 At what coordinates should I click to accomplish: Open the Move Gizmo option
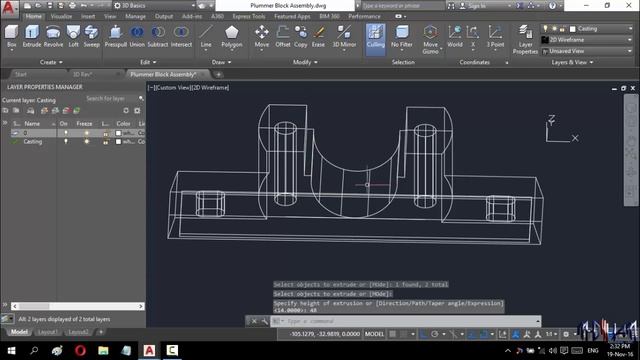click(x=430, y=40)
